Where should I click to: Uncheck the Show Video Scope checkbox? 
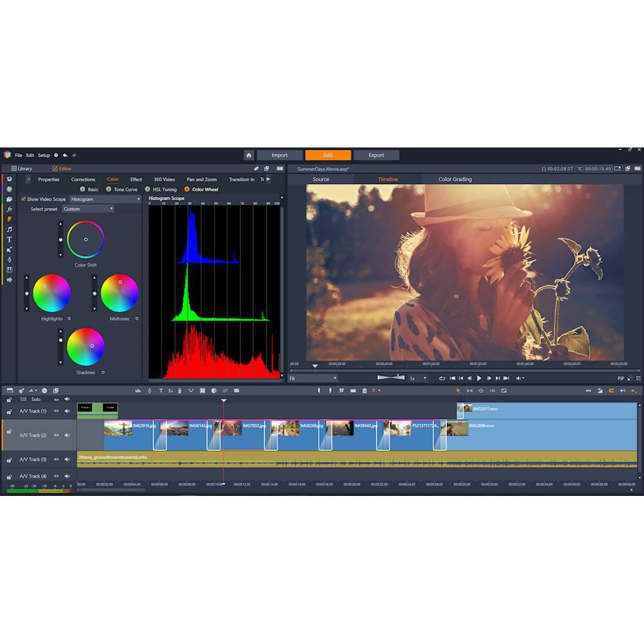tap(24, 200)
